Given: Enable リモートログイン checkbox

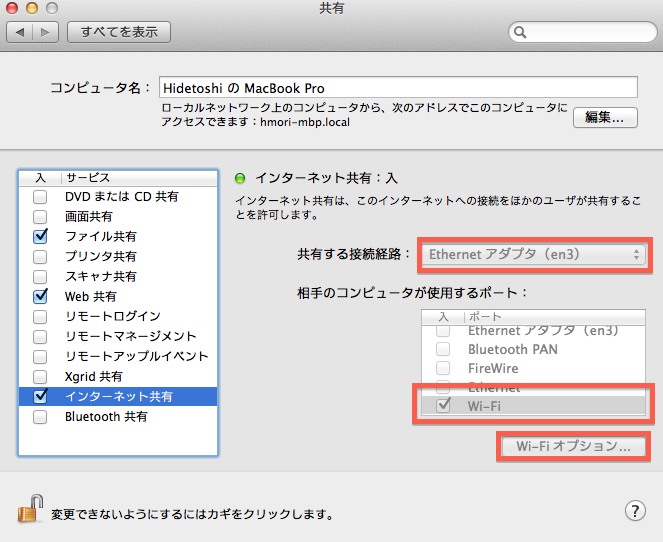Looking at the screenshot, I should pyautogui.click(x=40, y=316).
